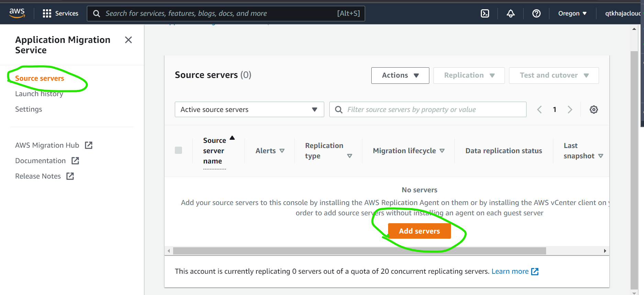Screen dimensions: 644x295
Task: Sort the Replication type column
Action: 350,156
